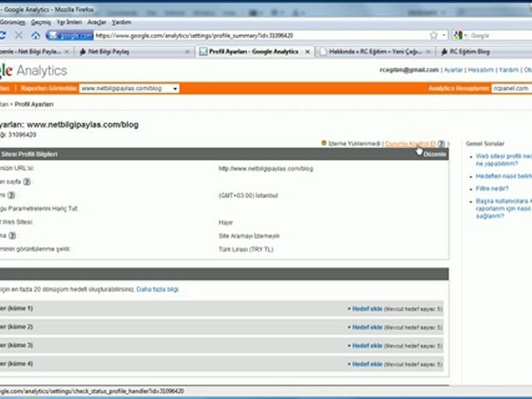
Task: Switch to the 'Hakkında « RC Eğitim' tab
Action: coord(375,52)
